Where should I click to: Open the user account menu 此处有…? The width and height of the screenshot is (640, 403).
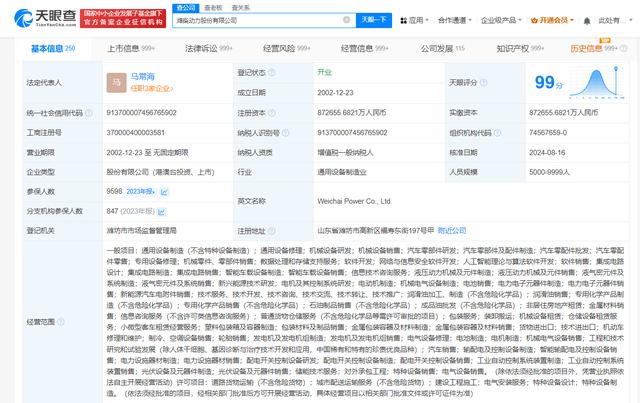coord(615,20)
